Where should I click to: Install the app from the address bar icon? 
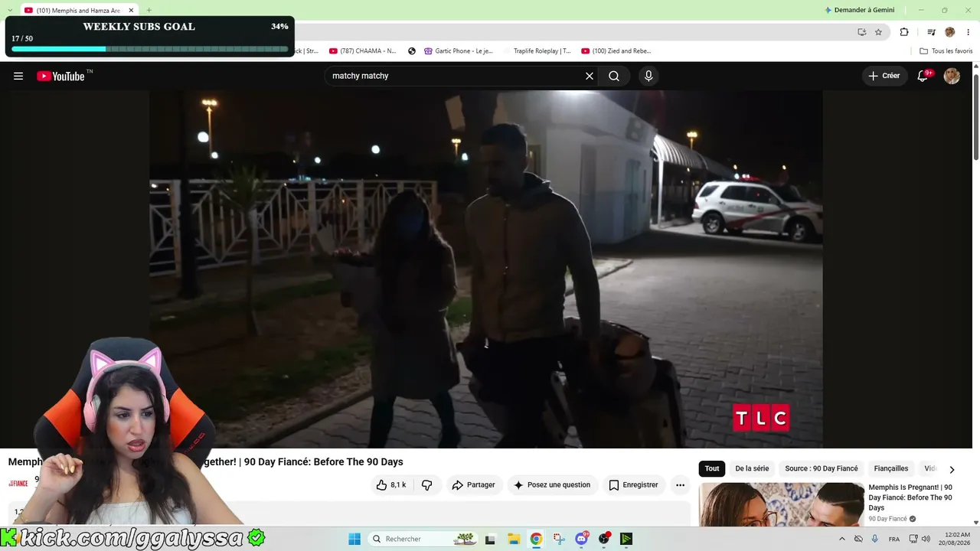(x=861, y=32)
